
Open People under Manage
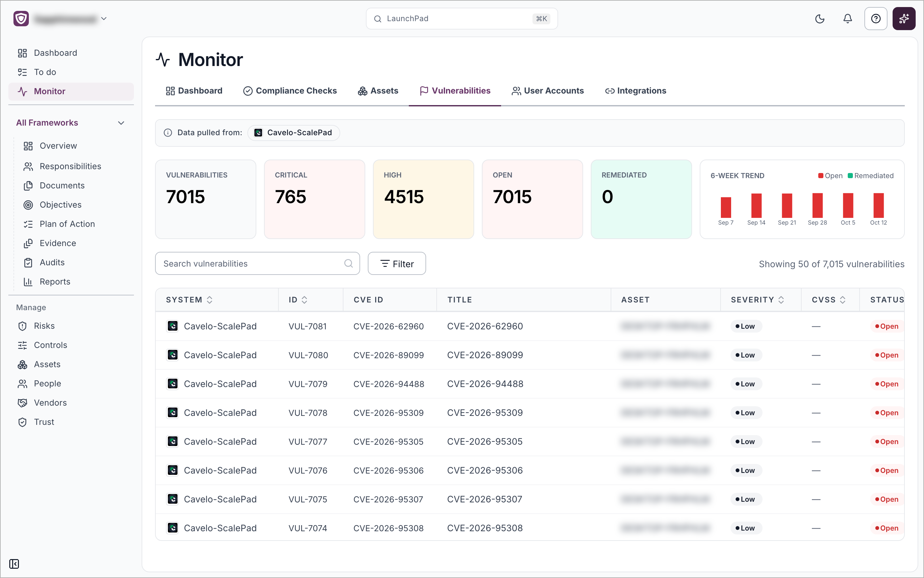(x=71, y=384)
